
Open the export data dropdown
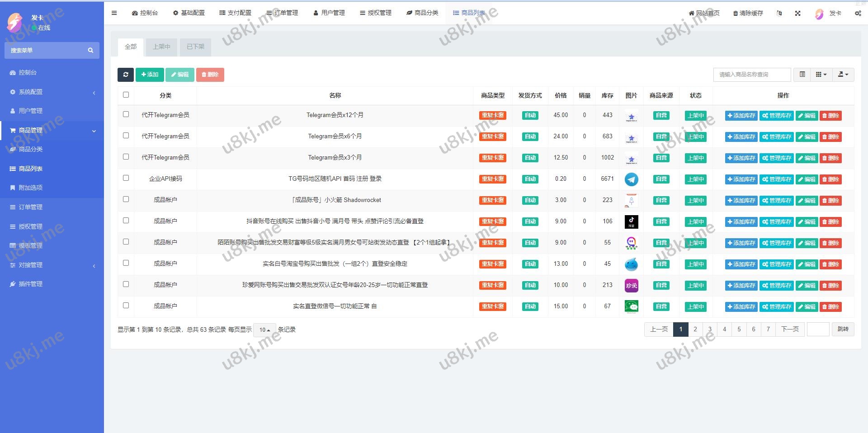pos(843,75)
